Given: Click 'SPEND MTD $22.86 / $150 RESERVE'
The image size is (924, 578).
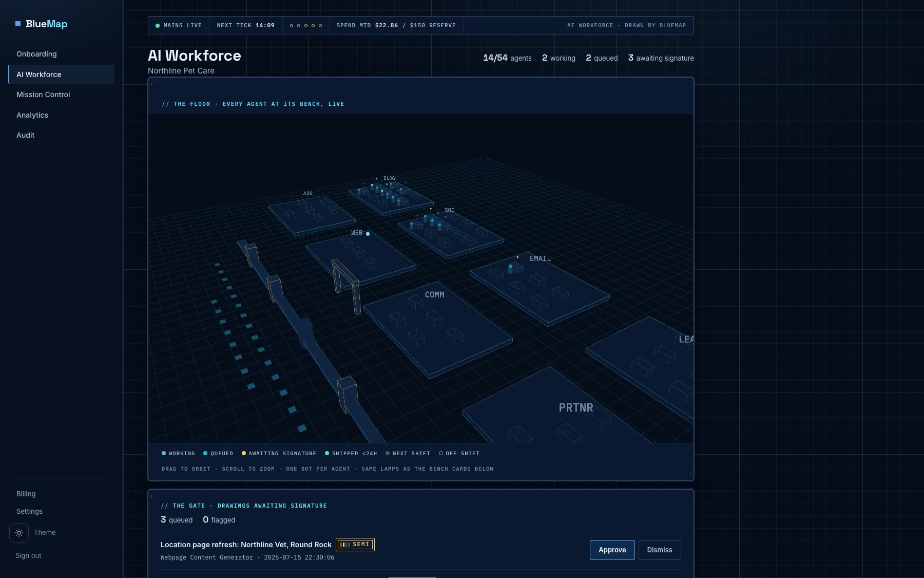Looking at the screenshot, I should 396,25.
